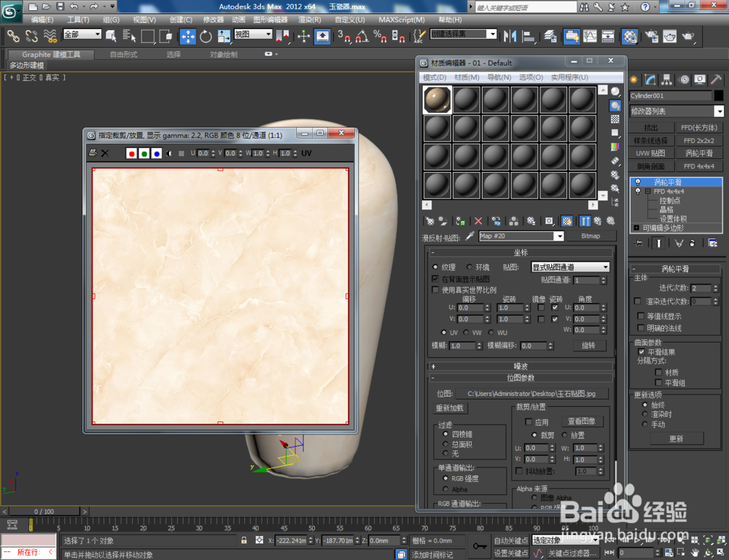Toggle 等值线显示 checkbox
Screen dimensions: 729x560
tap(641, 316)
